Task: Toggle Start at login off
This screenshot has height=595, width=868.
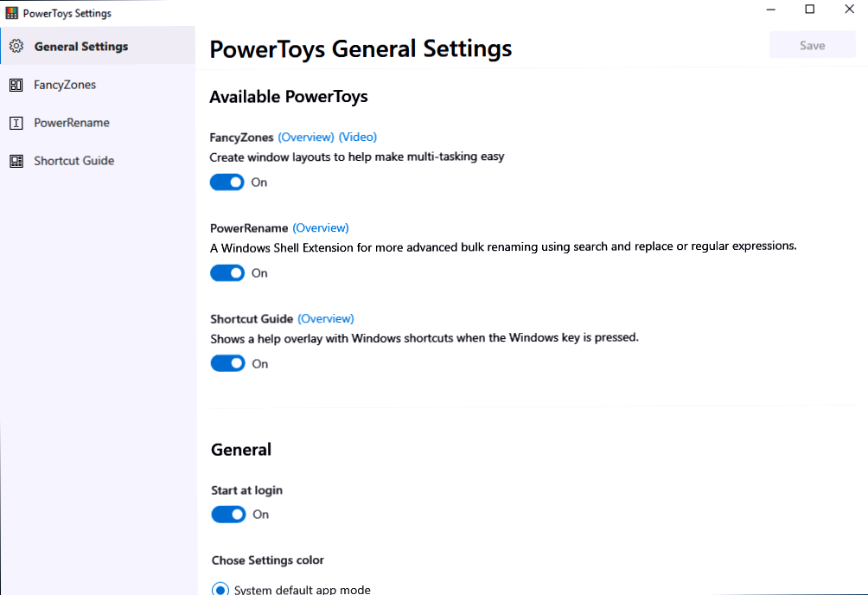Action: tap(227, 514)
